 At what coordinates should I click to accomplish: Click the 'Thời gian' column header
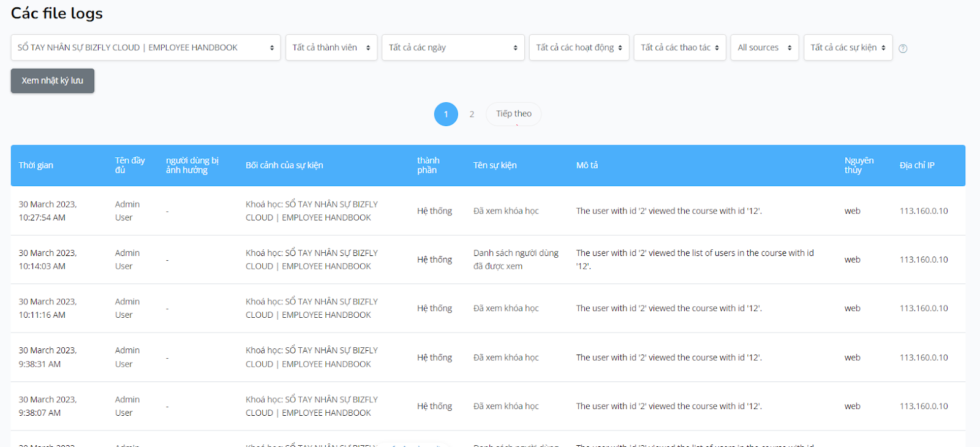point(36,165)
